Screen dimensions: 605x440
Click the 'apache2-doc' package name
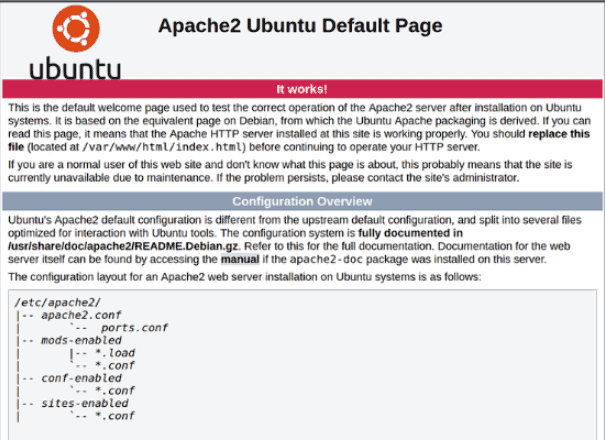pyautogui.click(x=326, y=259)
